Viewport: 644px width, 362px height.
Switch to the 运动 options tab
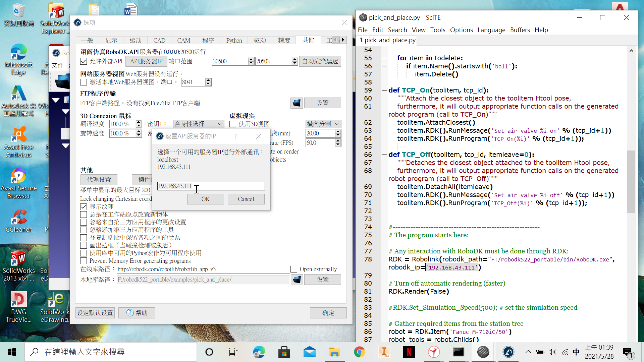(x=136, y=41)
